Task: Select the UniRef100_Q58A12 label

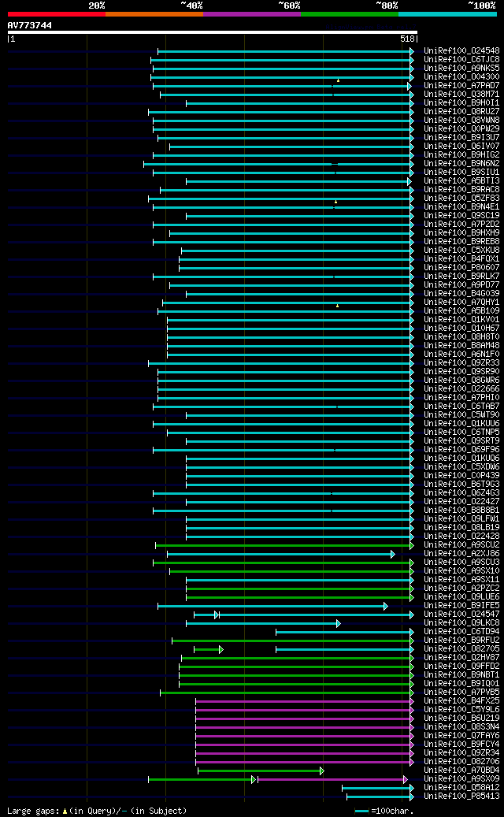Action: [x=461, y=788]
